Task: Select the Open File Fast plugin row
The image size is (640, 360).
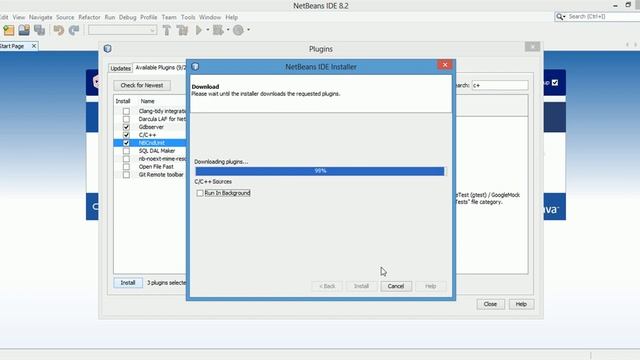Action: (150, 167)
